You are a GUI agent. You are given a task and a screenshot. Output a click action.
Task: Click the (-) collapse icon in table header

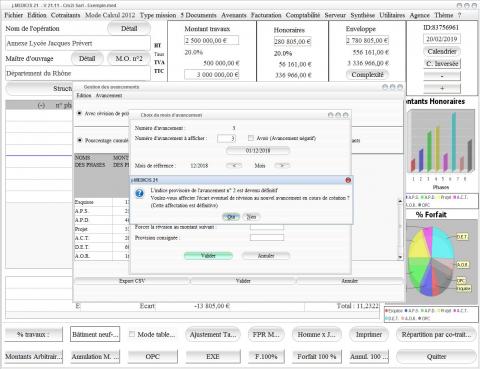[41, 105]
